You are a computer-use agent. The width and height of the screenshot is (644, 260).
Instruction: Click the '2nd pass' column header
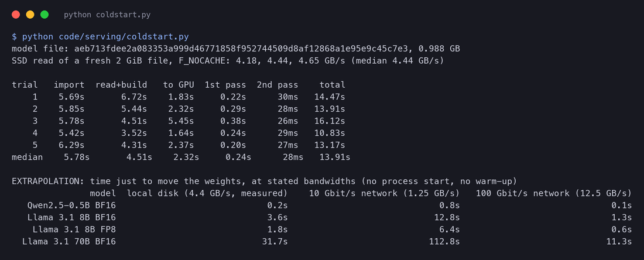(x=278, y=85)
